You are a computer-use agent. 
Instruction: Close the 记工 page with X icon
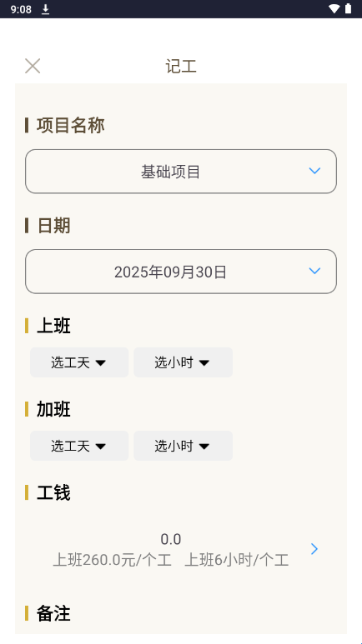33,66
